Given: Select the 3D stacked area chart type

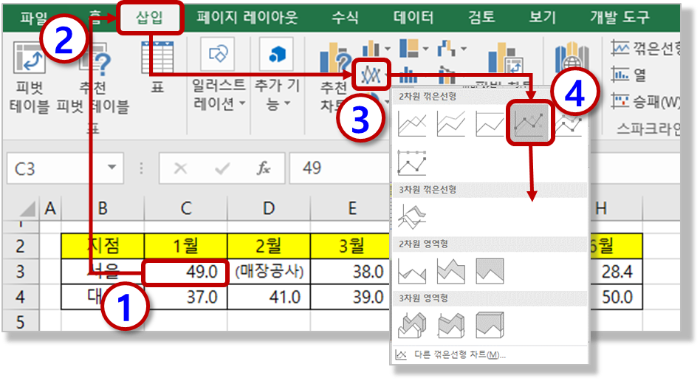Looking at the screenshot, I should coord(451,325).
